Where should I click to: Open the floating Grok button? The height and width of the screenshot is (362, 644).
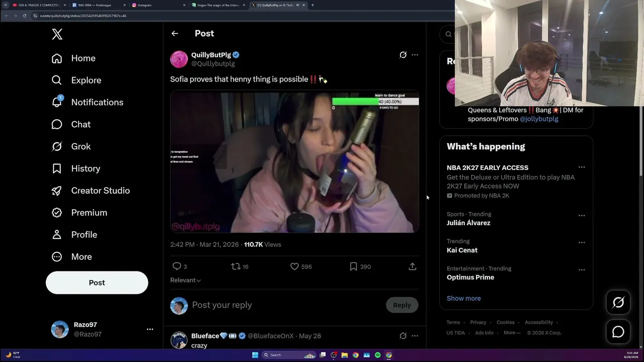[x=618, y=302]
